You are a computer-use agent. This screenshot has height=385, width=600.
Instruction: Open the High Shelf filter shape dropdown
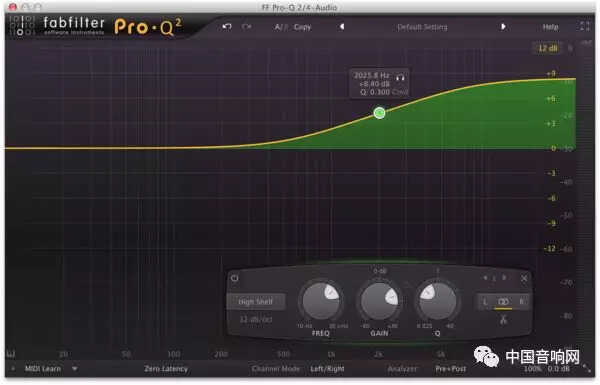click(256, 302)
